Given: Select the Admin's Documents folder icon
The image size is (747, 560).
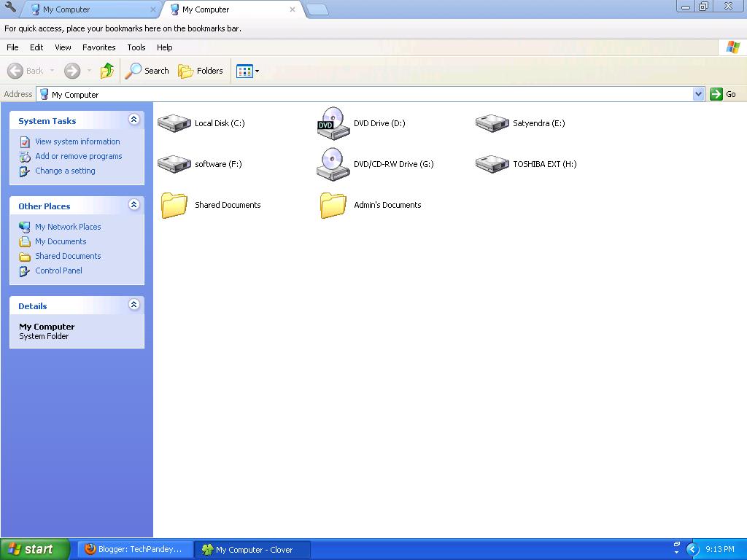Looking at the screenshot, I should click(333, 205).
